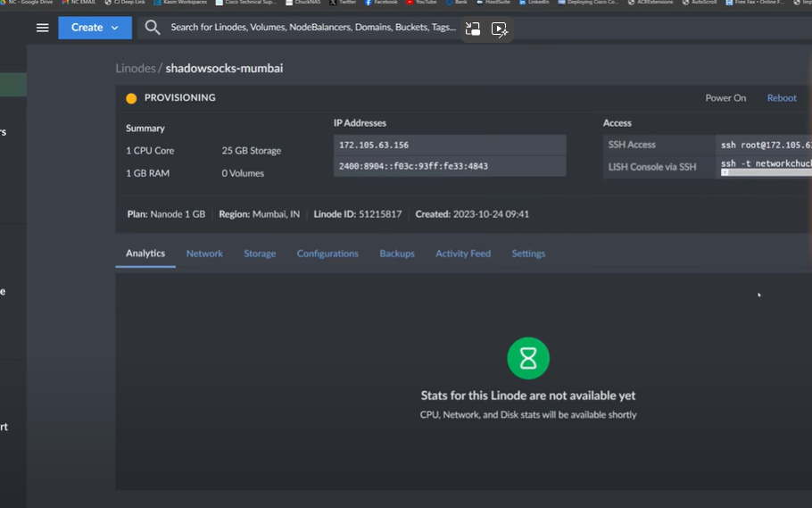Click the '0 Volumes' summary text
The image size is (812, 508).
pos(243,173)
